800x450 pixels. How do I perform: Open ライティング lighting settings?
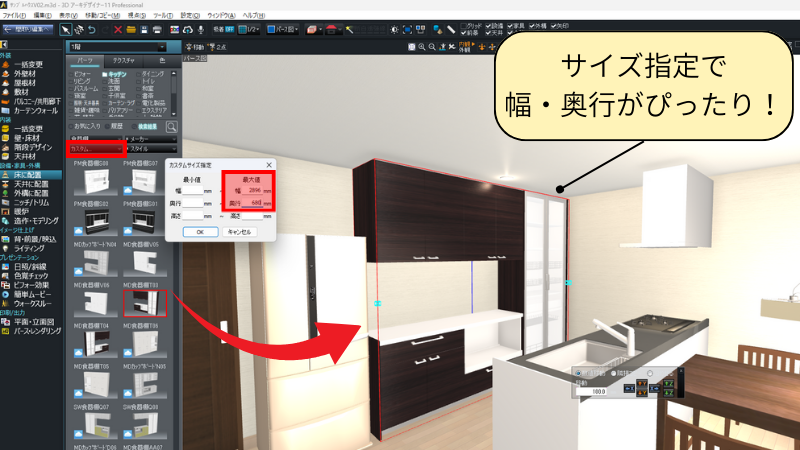pyautogui.click(x=29, y=248)
